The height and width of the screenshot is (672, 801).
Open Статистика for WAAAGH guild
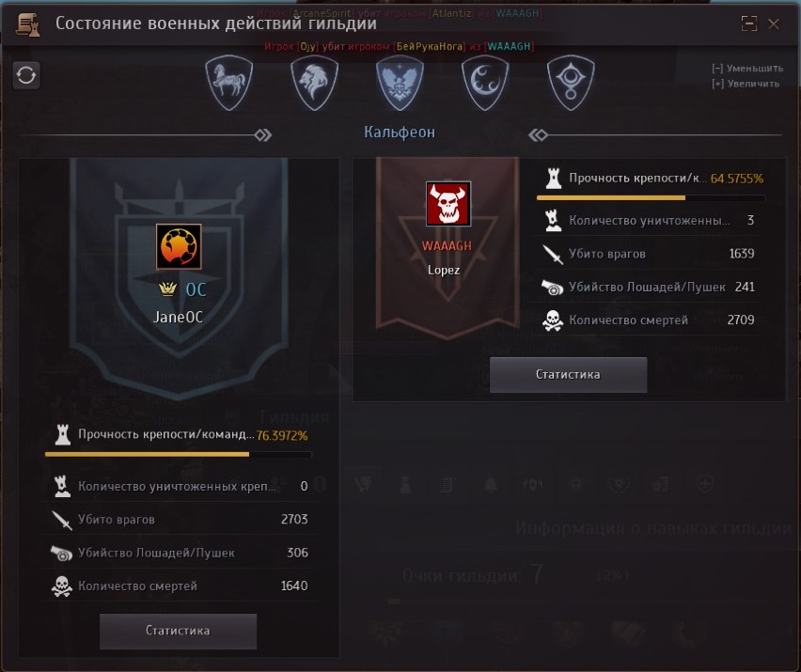point(568,375)
